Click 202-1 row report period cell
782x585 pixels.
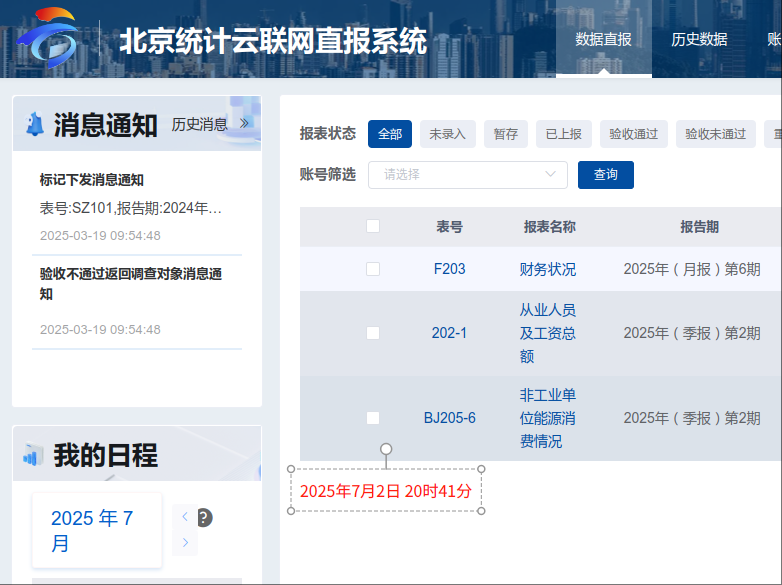point(692,333)
